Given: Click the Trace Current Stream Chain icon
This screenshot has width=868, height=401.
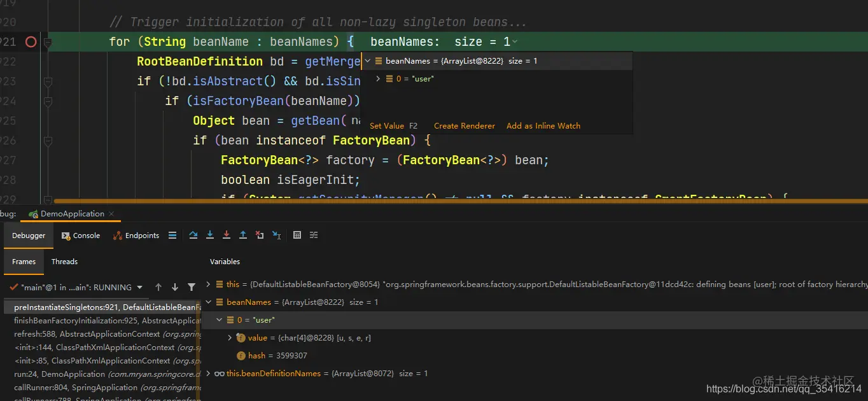Looking at the screenshot, I should [x=314, y=236].
